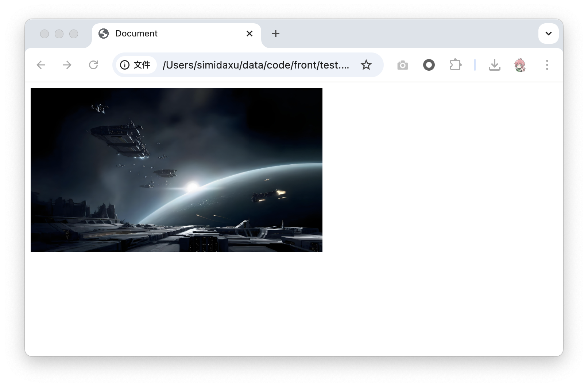Open the profile avatar menu
Viewport: 588px width, 387px height.
(x=520, y=65)
